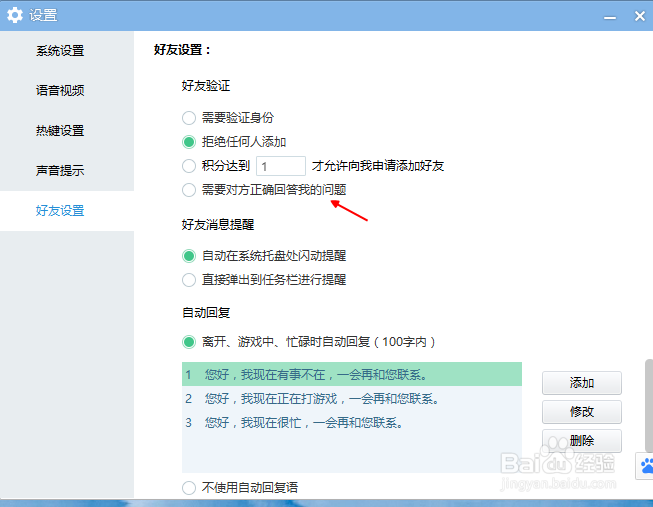Open the 系统设置 tab
Image resolution: width=653 pixels, height=507 pixels.
coord(60,51)
